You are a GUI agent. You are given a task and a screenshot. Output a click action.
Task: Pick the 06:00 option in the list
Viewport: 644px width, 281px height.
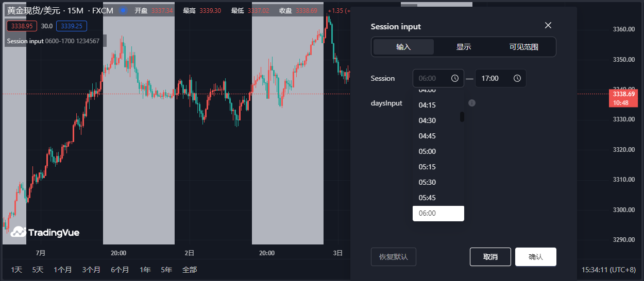click(427, 213)
